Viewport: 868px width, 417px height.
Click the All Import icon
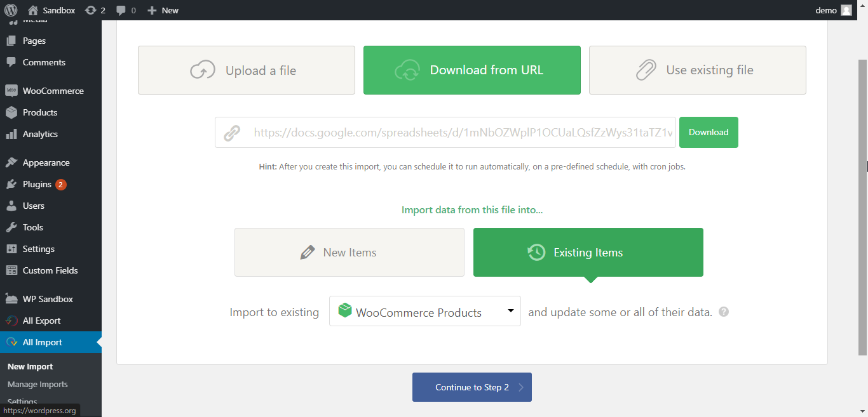tap(11, 342)
